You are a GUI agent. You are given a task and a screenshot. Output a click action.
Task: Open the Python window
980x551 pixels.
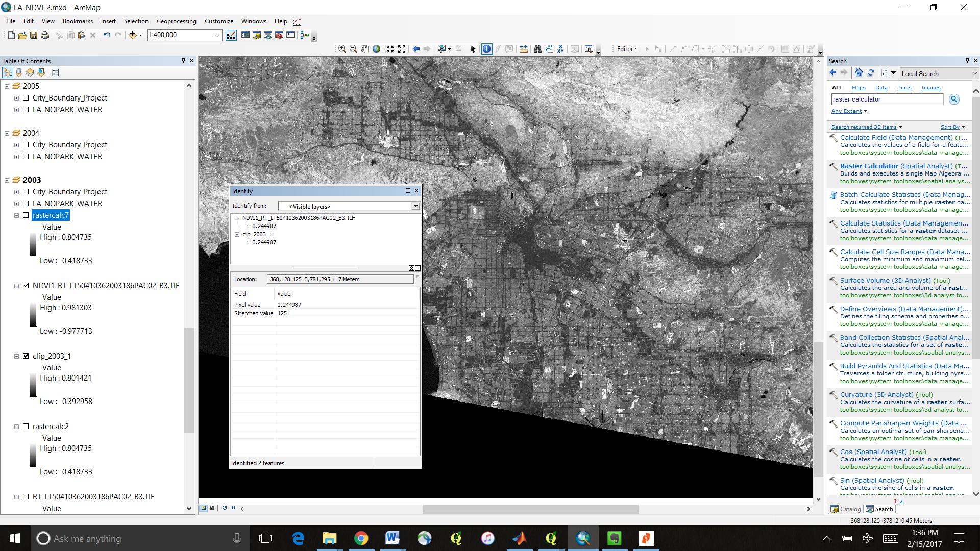(x=290, y=35)
